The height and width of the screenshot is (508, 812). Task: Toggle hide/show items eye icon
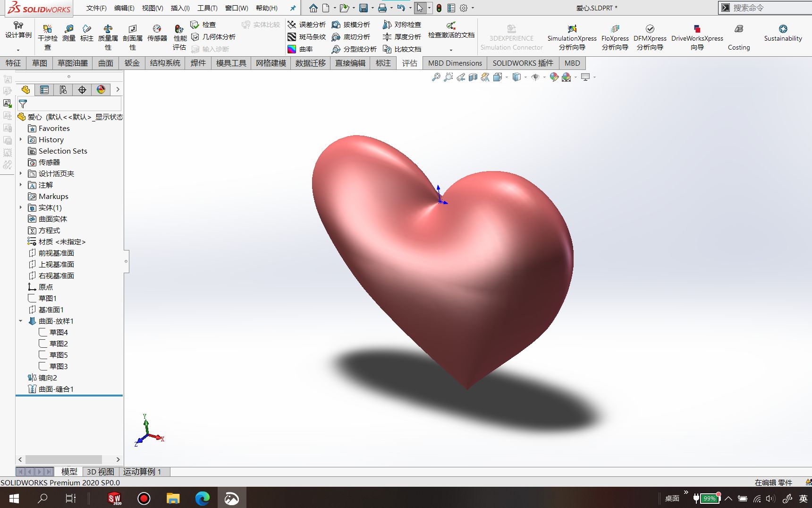tap(535, 77)
